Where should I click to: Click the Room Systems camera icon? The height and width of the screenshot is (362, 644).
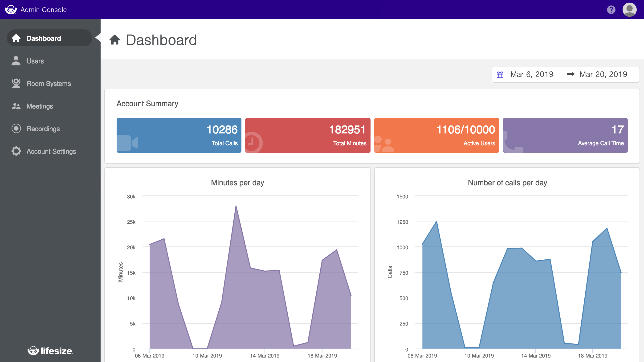click(x=16, y=84)
